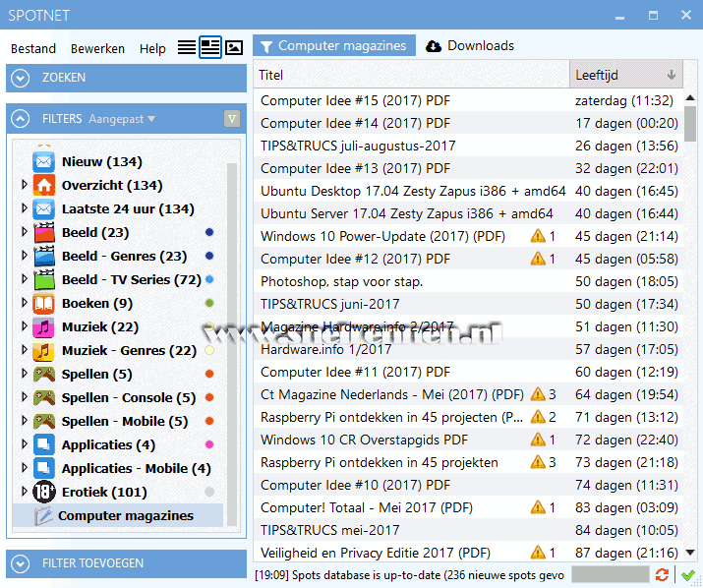Switch to compact list view icon
Viewport: 703px width, 588px height.
[187, 47]
